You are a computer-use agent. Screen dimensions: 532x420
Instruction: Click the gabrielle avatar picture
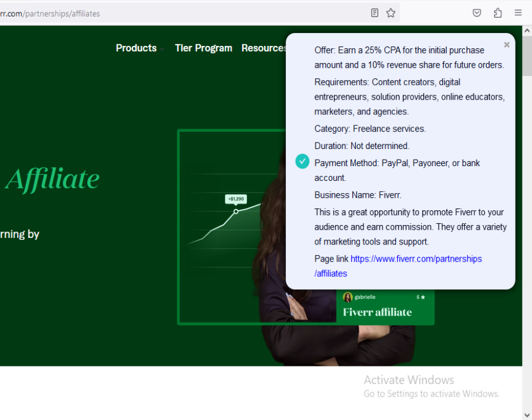point(348,297)
